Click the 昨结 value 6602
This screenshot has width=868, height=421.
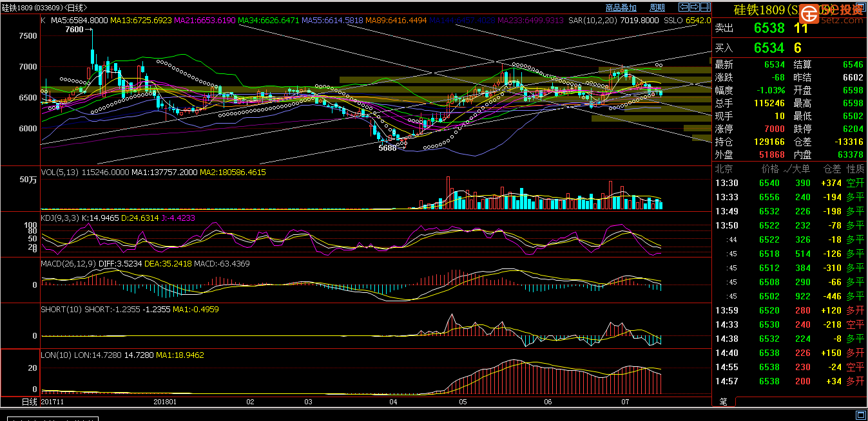coord(853,77)
